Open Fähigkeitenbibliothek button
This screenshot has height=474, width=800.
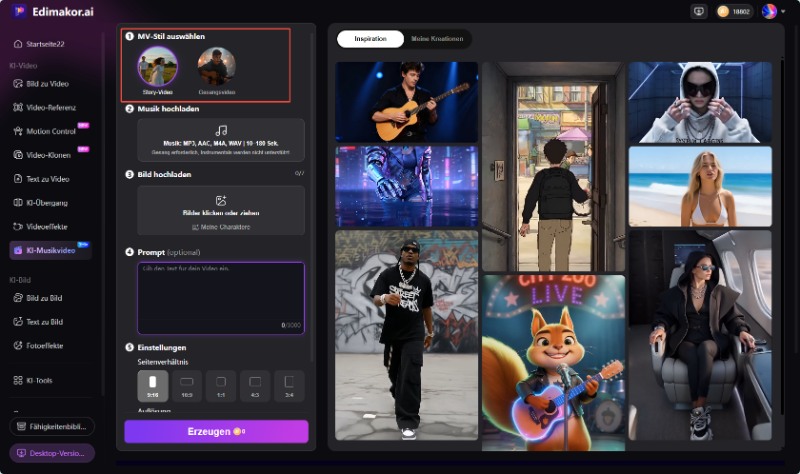(52, 427)
